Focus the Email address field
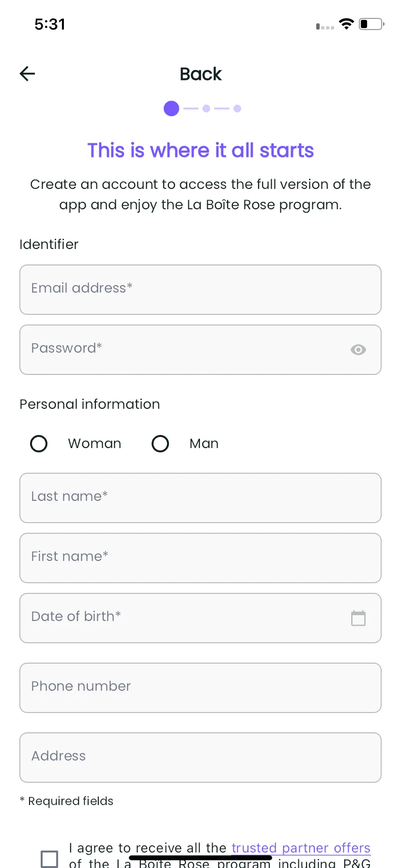 coord(200,290)
